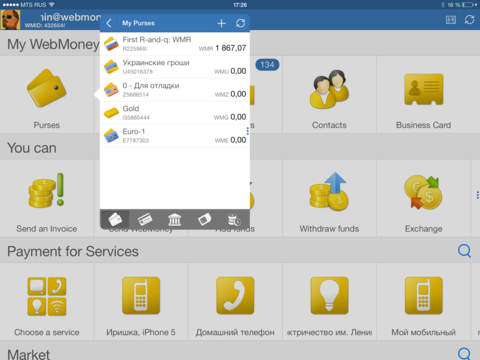Screen dimensions: 480x360
Task: Click the 134 notification badge
Action: click(x=267, y=65)
